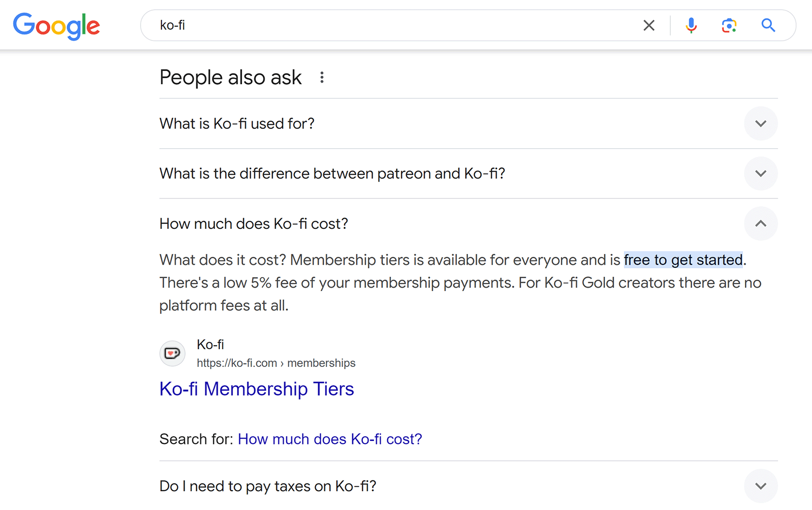Viewport: 812px width, 510px height.
Task: Open the Ko-fi Membership Tiers result
Action: point(256,389)
